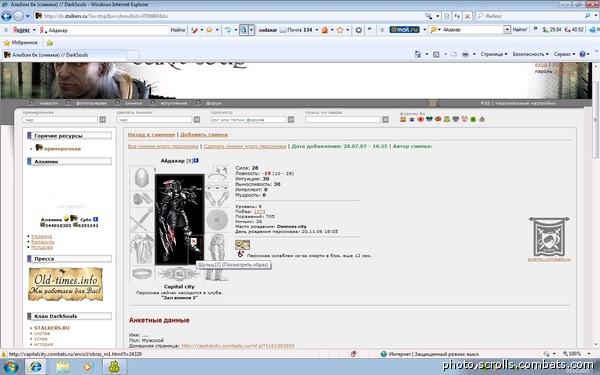Click the crossed swords weapon slot
This screenshot has height=375, width=600.
(x=142, y=220)
